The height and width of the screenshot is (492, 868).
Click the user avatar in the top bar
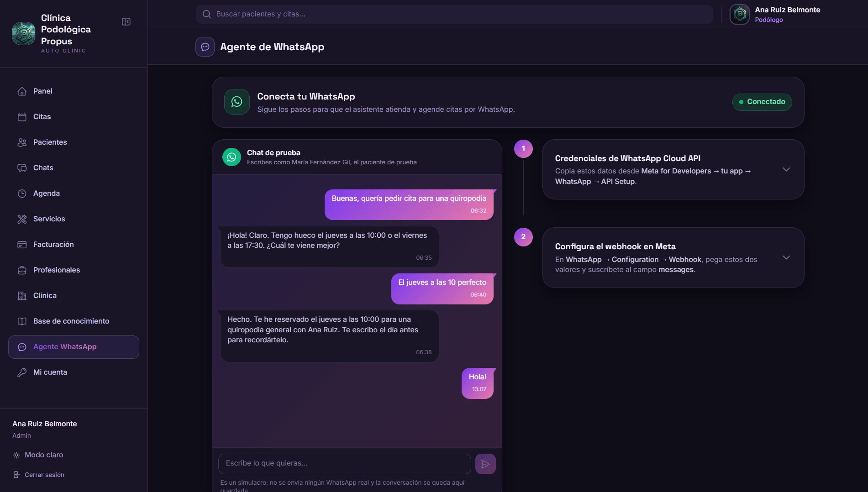tap(739, 14)
